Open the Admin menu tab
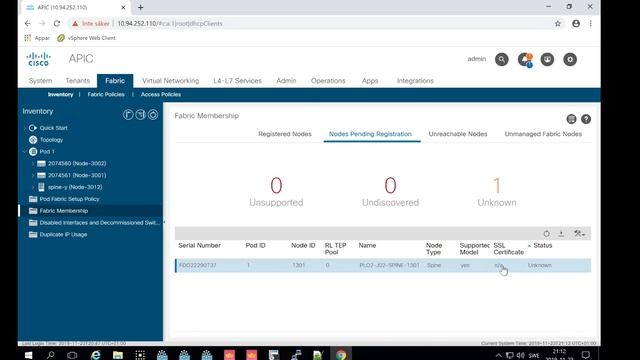Viewport: 640px width, 360px height. click(x=286, y=81)
